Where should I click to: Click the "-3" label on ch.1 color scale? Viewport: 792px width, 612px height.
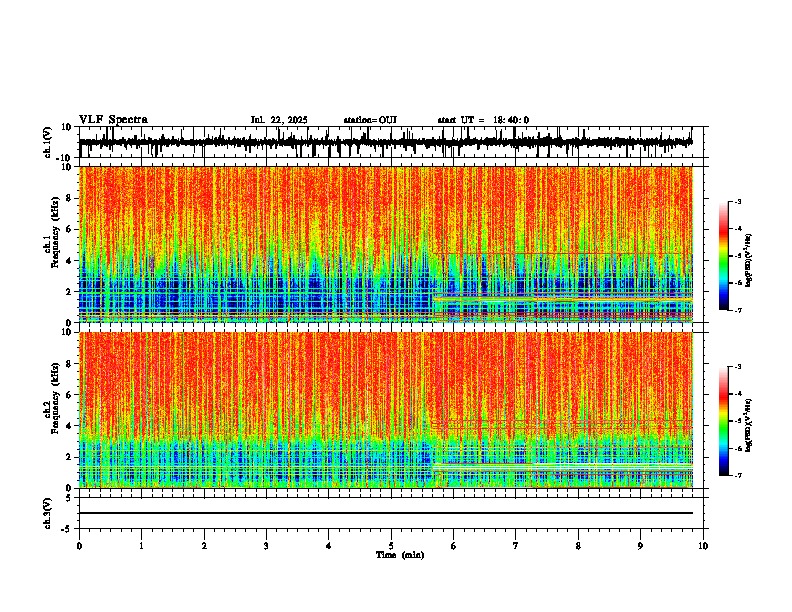[738, 201]
